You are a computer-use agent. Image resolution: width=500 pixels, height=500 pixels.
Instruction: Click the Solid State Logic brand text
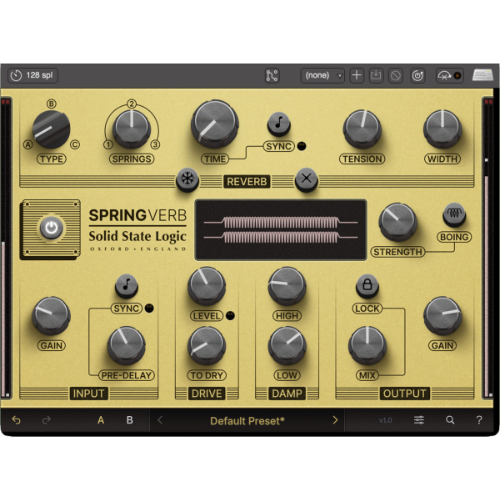pyautogui.click(x=137, y=236)
